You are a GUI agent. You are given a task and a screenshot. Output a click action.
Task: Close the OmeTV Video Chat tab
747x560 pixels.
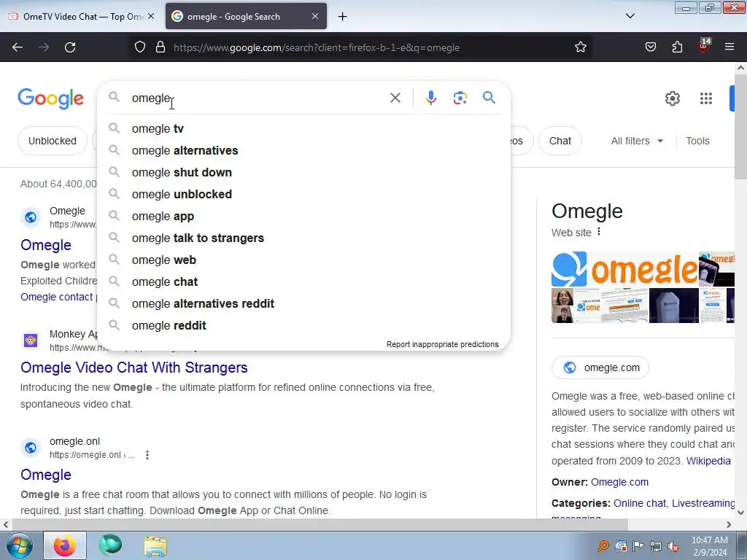(151, 16)
